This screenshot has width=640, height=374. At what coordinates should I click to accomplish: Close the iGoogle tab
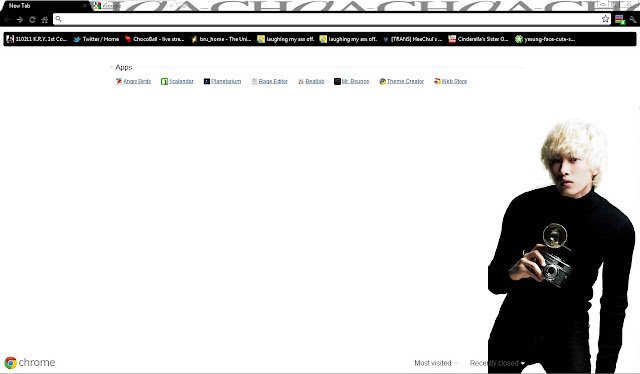click(x=171, y=6)
